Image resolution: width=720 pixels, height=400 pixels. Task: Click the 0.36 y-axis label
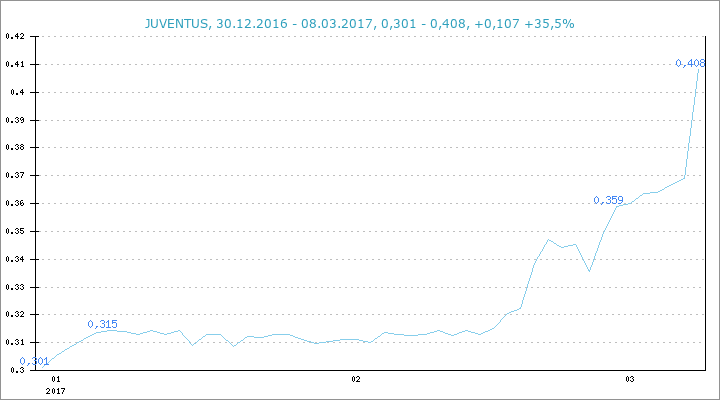(15, 203)
